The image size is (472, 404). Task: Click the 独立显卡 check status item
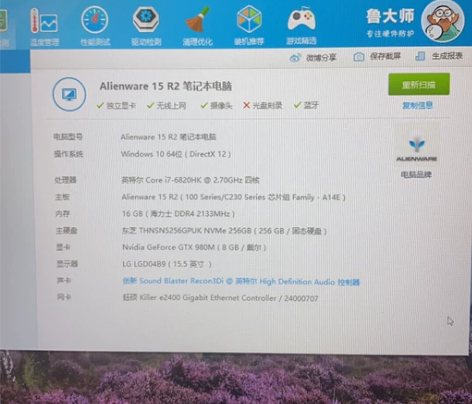click(116, 106)
